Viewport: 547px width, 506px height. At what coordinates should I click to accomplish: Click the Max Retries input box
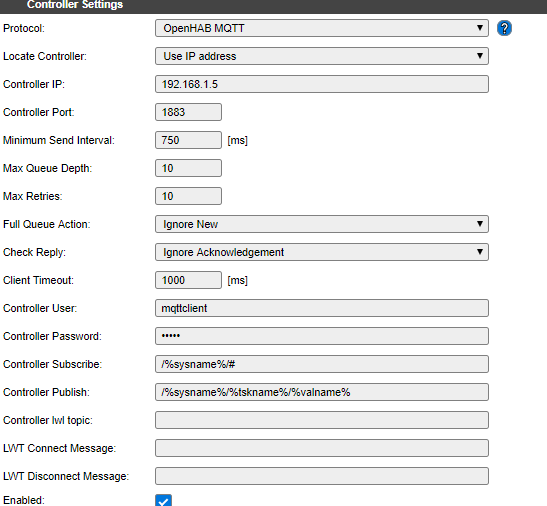(x=188, y=196)
